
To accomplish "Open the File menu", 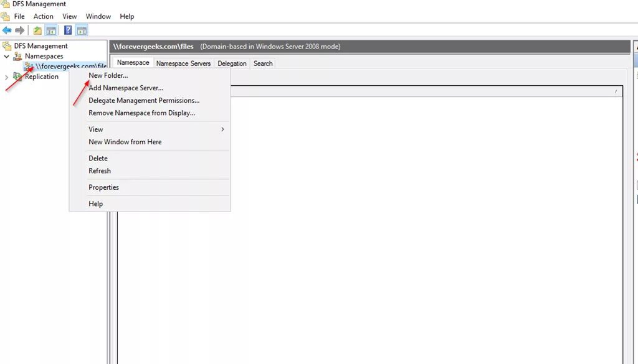I will click(x=19, y=17).
